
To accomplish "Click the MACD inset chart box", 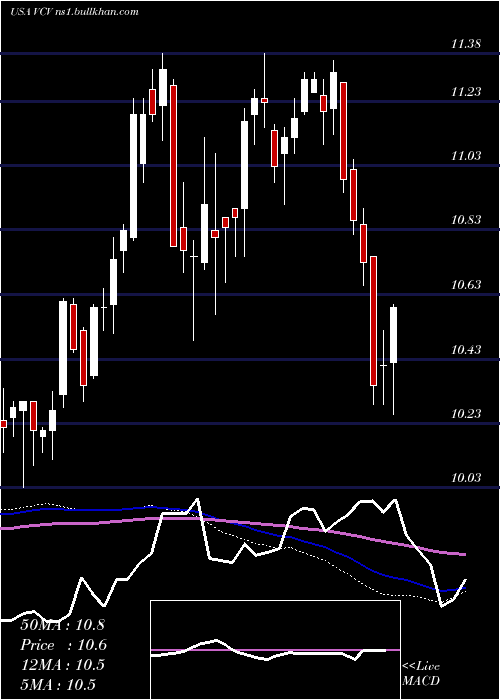I will click(x=275, y=650).
